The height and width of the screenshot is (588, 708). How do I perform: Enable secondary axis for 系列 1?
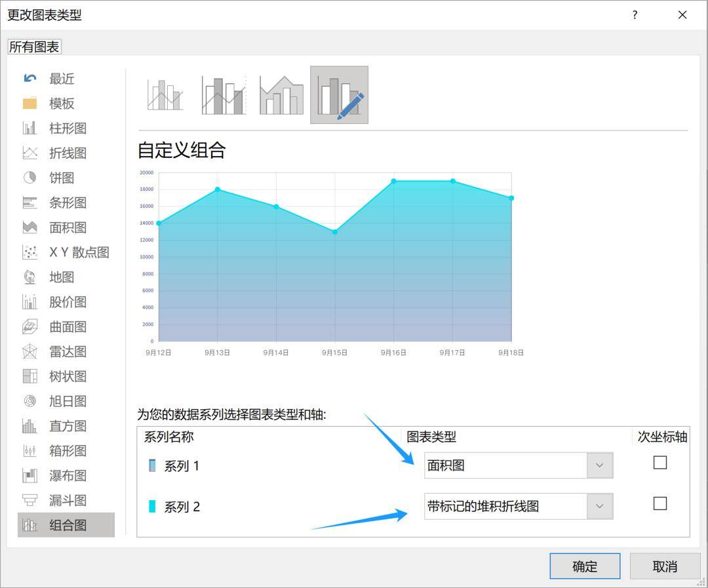(660, 463)
